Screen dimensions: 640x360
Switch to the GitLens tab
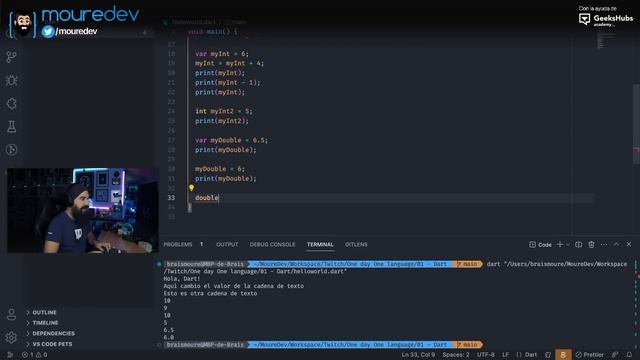356,244
